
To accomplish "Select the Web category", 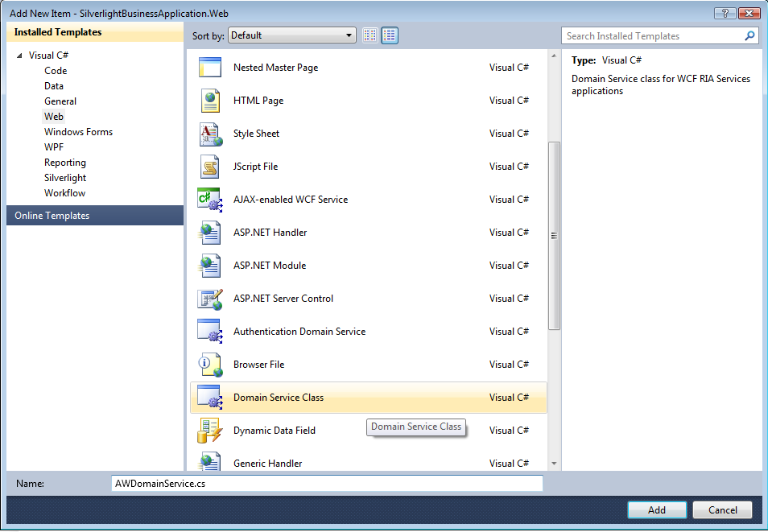I will tap(53, 117).
